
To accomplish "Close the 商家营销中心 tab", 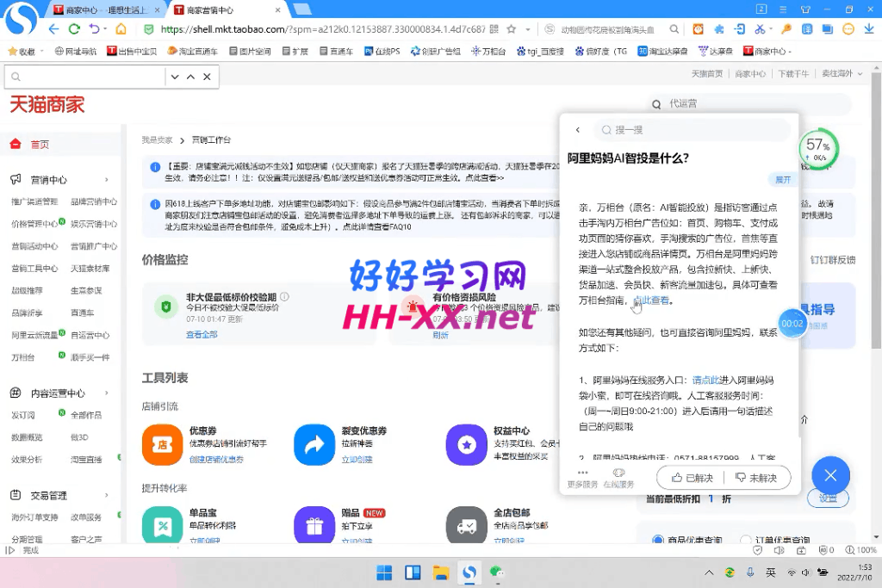I will pos(278,10).
